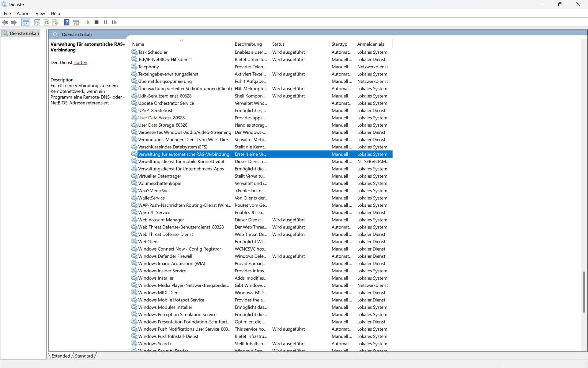The width and height of the screenshot is (588, 368).
Task: Open the View menu
Action: coord(40,13)
